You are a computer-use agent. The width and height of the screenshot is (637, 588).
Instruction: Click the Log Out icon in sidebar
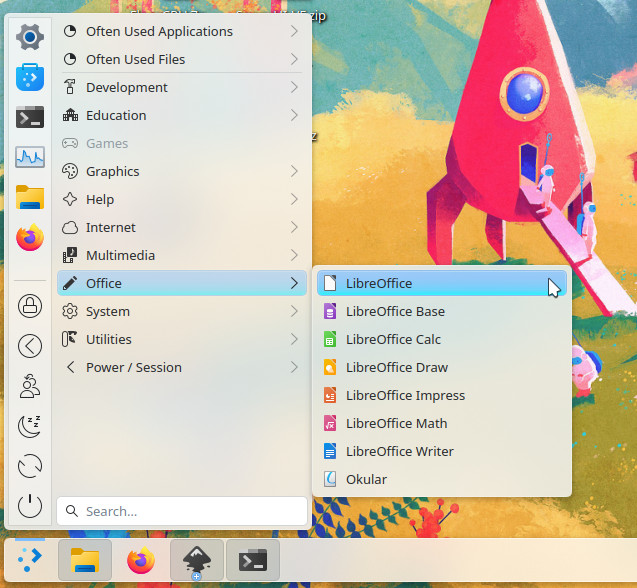[30, 346]
